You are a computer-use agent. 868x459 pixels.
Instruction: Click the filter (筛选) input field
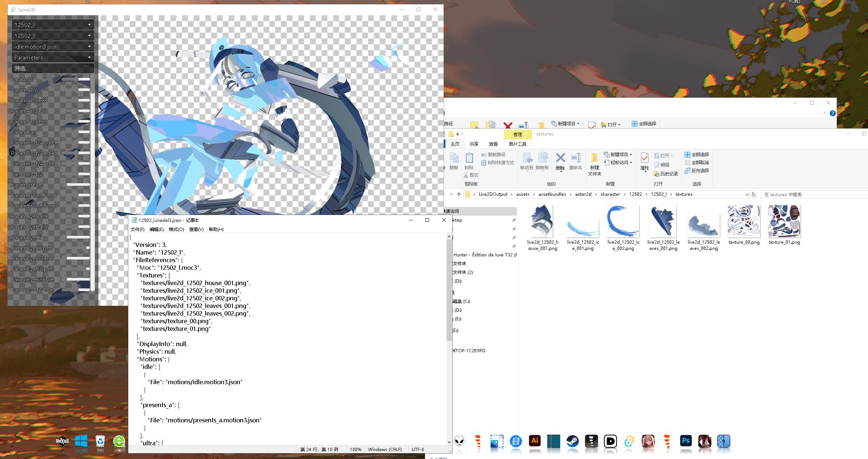(x=53, y=68)
